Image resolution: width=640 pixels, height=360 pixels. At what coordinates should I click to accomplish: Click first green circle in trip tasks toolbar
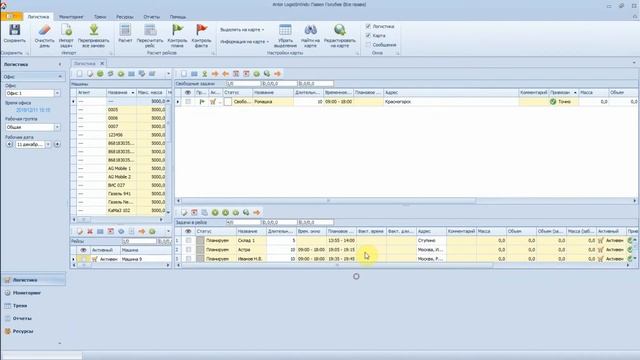tap(215, 213)
